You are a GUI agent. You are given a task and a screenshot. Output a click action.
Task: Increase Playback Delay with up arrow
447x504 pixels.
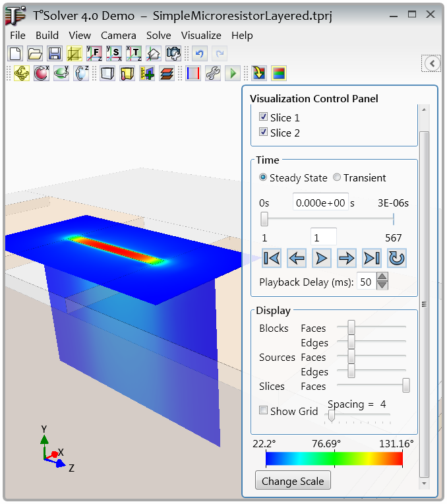pyautogui.click(x=382, y=277)
